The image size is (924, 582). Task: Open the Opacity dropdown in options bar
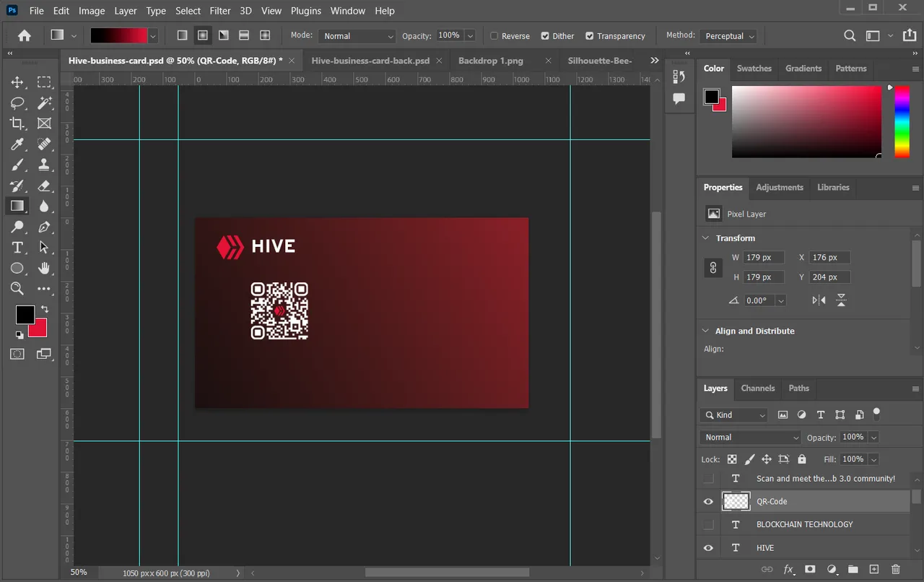click(x=470, y=36)
